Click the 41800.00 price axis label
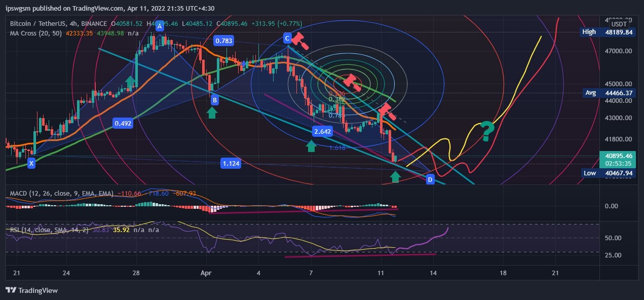 618,139
